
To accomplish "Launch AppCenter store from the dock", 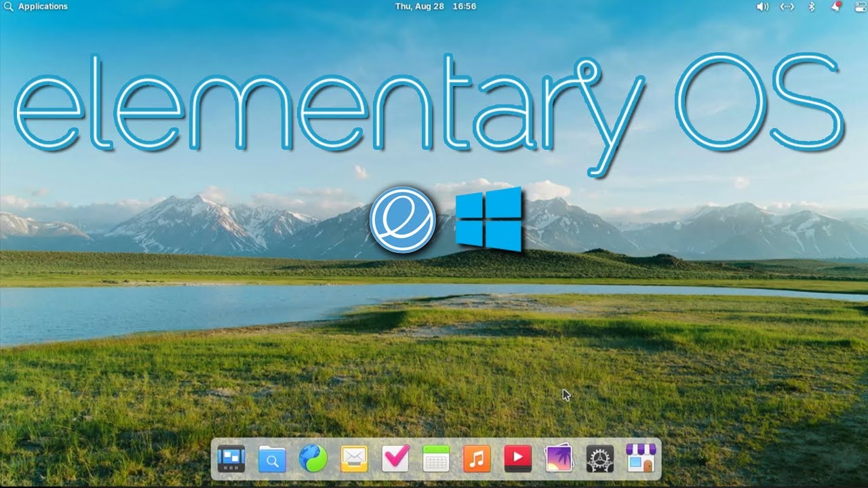I will click(641, 459).
